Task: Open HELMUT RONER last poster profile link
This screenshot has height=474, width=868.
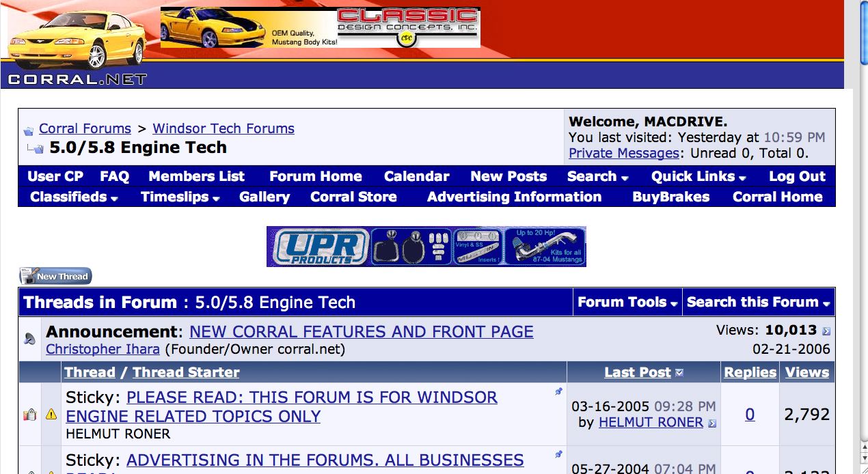Action: tap(651, 423)
